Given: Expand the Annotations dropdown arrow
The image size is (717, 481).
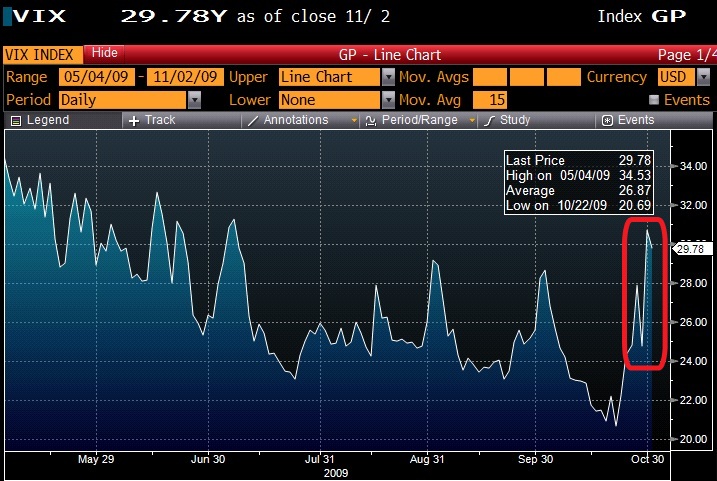Looking at the screenshot, I should [354, 120].
